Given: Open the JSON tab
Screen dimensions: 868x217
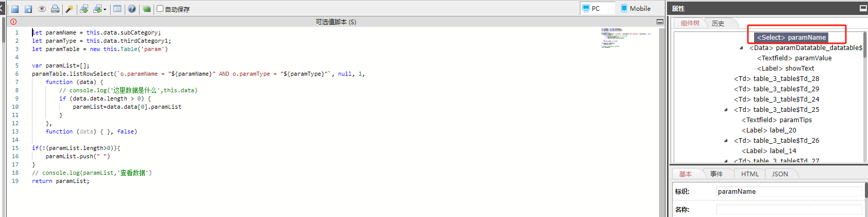Looking at the screenshot, I should click(780, 174).
